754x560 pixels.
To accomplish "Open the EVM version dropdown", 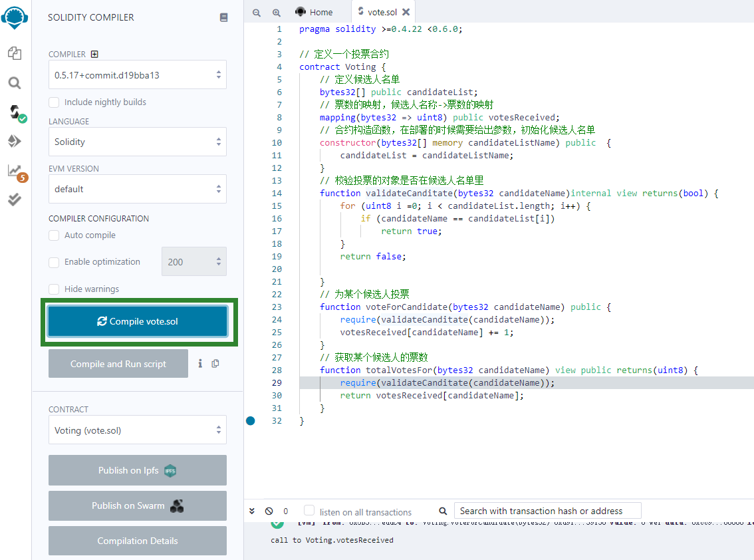I will coord(138,189).
